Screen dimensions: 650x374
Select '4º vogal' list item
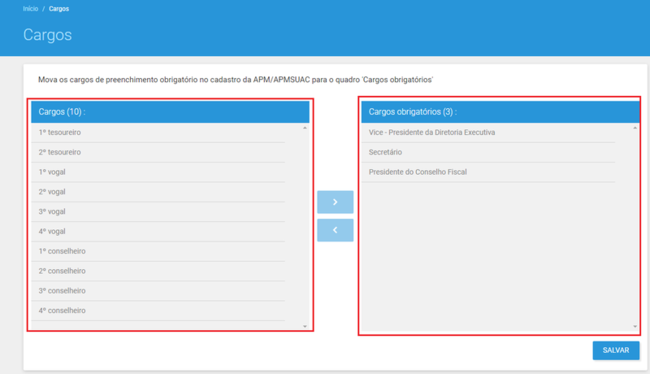(x=158, y=231)
